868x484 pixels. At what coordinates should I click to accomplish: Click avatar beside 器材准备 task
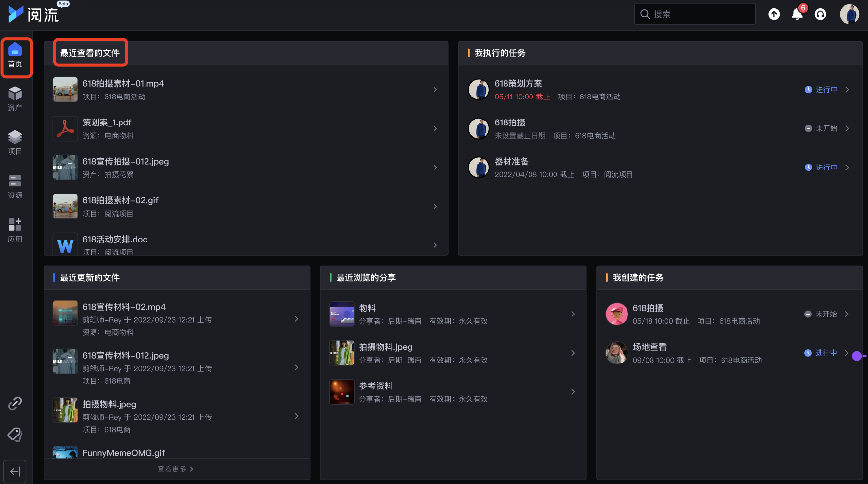(x=479, y=168)
